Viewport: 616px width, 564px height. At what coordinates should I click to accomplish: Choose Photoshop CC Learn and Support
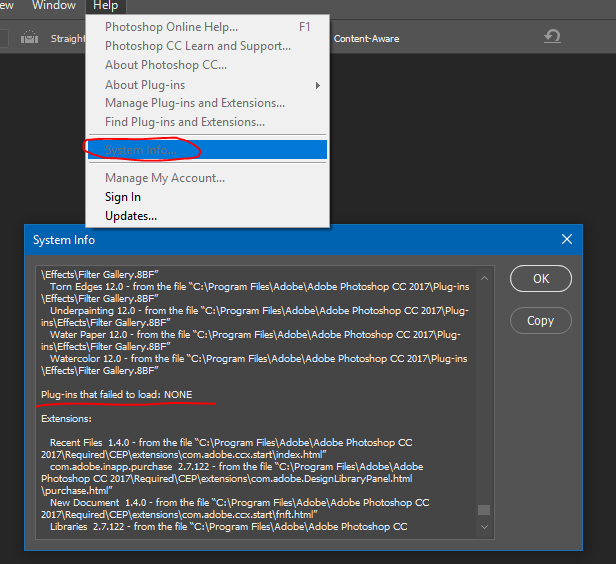[207, 46]
